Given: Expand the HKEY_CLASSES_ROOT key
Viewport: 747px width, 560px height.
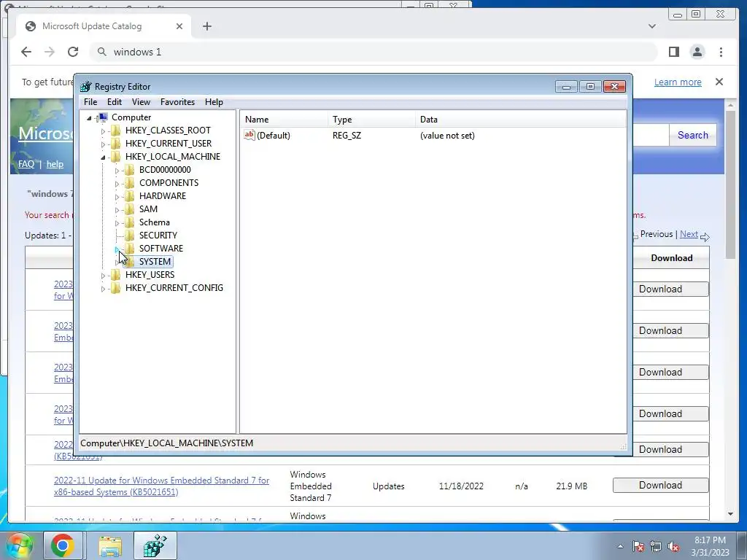Looking at the screenshot, I should [103, 131].
